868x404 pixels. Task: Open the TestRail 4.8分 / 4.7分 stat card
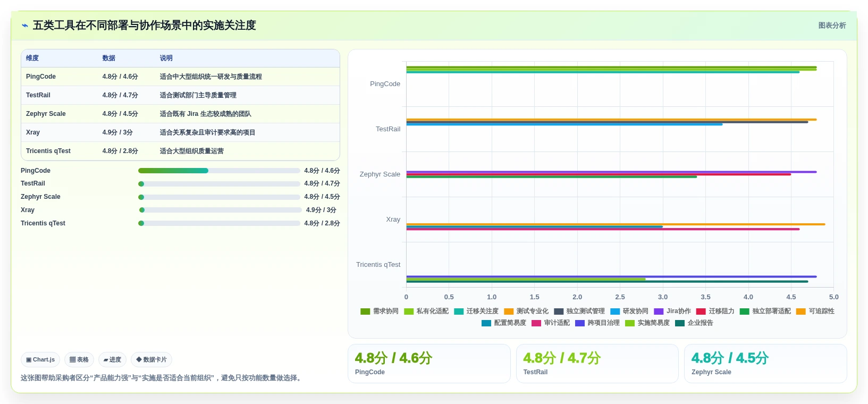click(x=597, y=364)
